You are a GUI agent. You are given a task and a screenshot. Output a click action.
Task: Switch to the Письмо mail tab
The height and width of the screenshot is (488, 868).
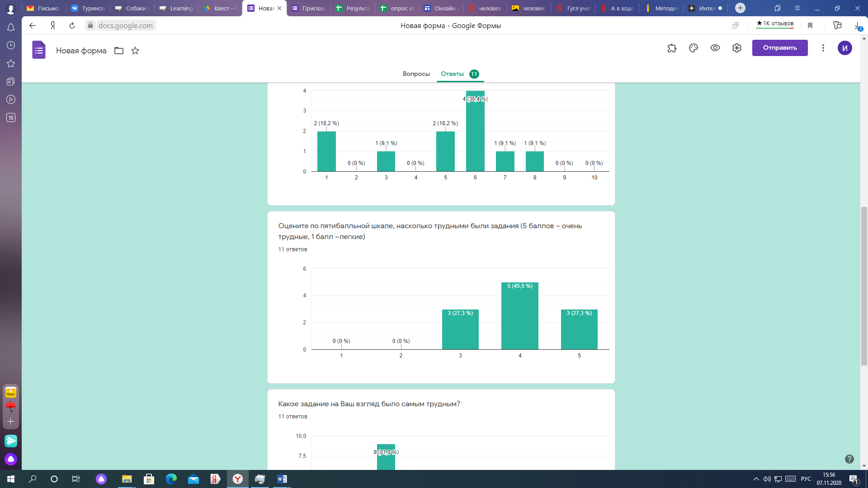[43, 8]
